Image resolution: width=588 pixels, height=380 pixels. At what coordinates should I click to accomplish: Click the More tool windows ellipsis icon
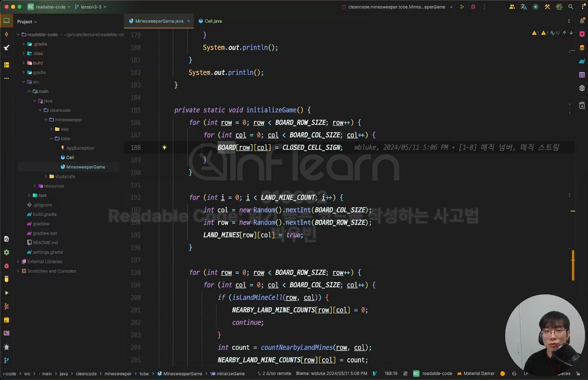click(6, 78)
